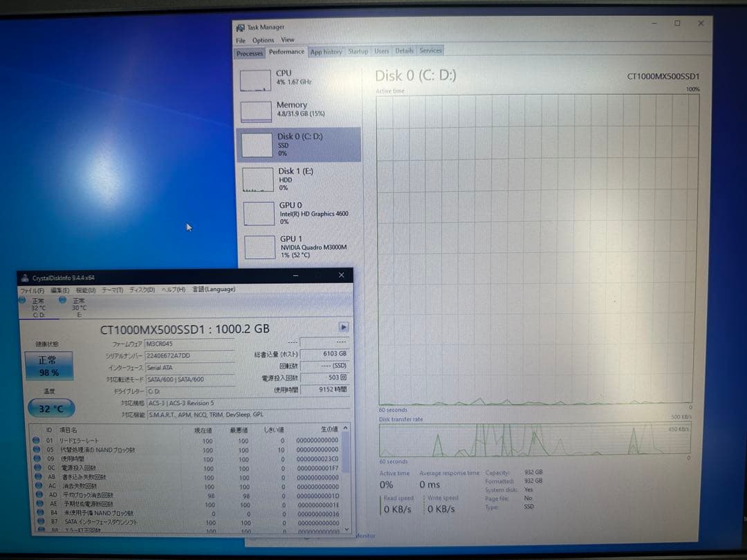The image size is (747, 560).
Task: Click the 正常 98% health status badge
Action: (48, 366)
